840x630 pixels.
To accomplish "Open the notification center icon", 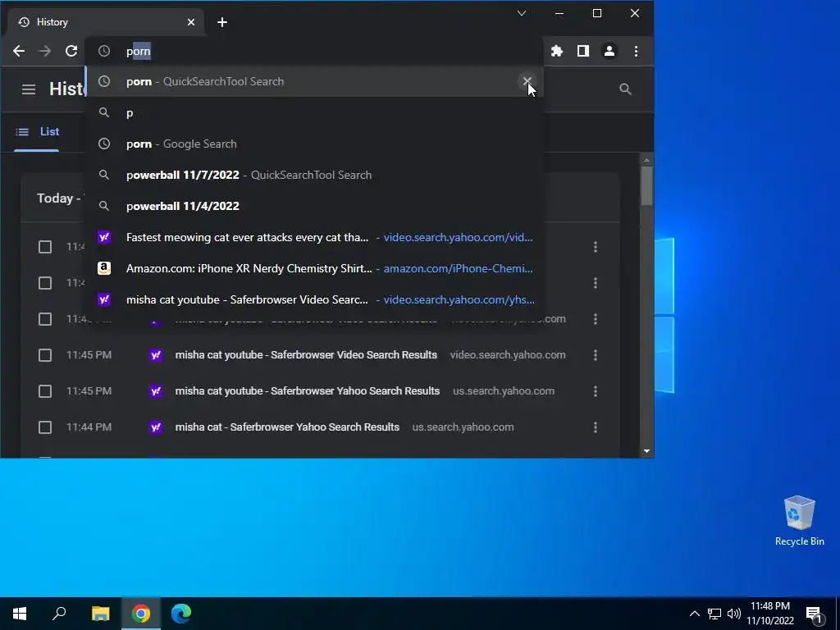I will tap(815, 615).
